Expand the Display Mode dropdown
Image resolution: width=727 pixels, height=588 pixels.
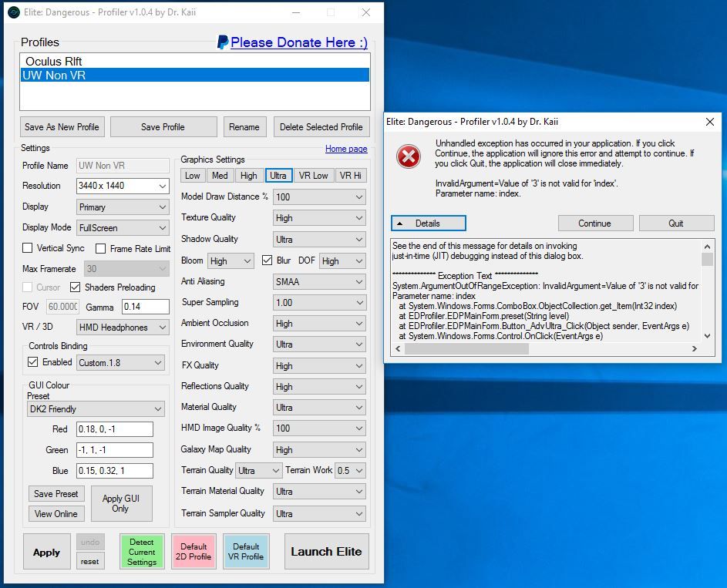click(x=123, y=228)
